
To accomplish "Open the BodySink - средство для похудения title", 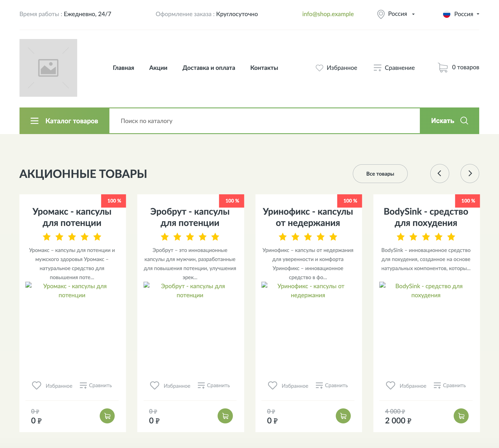I will 426,217.
